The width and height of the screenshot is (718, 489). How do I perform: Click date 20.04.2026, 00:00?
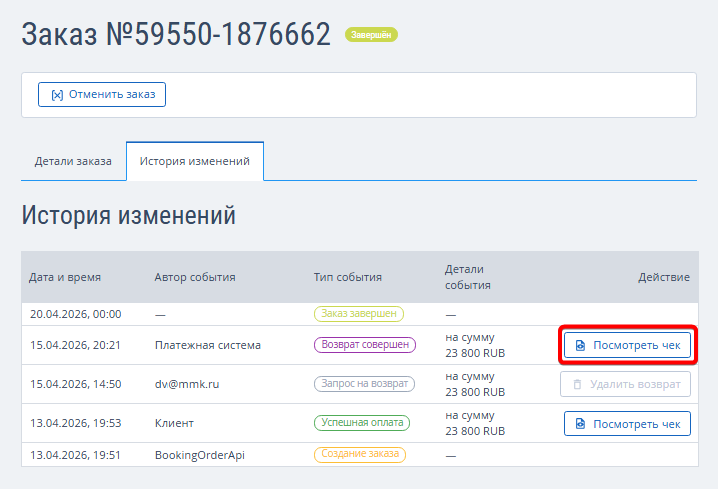pyautogui.click(x=76, y=315)
